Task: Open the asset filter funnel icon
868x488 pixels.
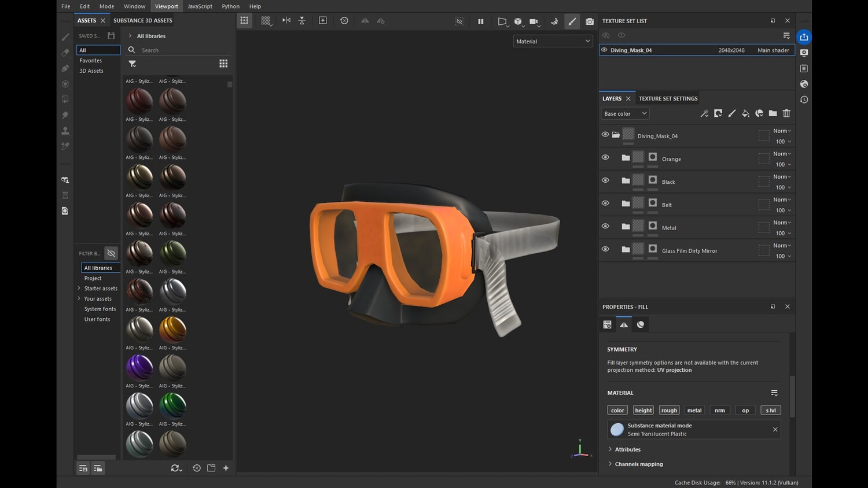Action: pos(133,64)
